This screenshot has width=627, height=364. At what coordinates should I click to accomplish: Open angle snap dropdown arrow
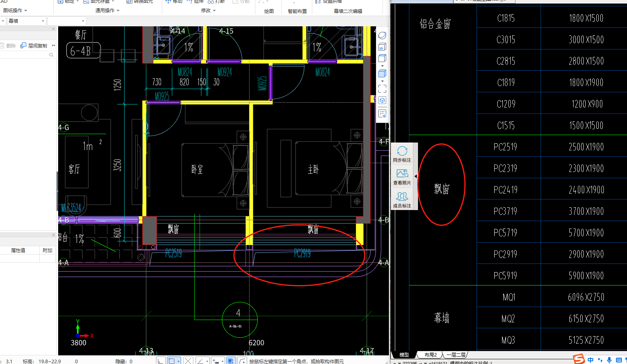207,361
